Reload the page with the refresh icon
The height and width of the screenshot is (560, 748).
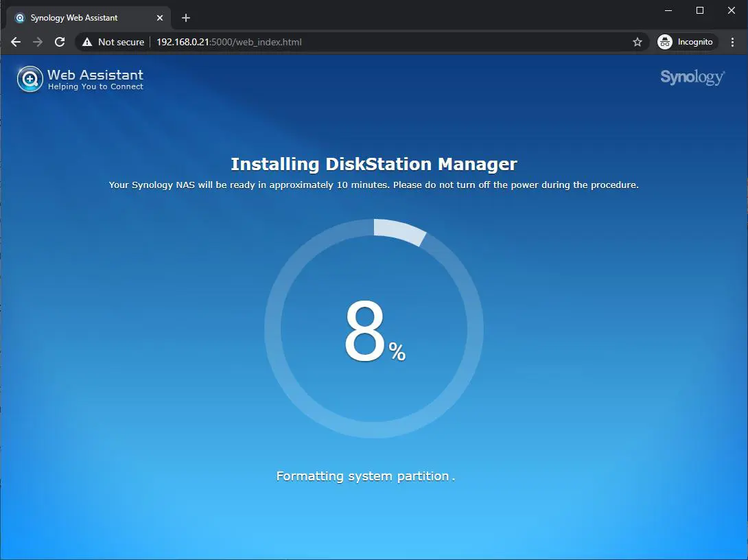click(x=60, y=42)
